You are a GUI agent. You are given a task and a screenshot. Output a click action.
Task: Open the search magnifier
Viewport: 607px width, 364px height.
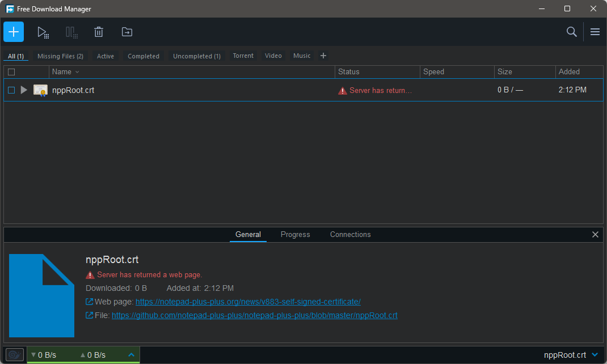tap(571, 32)
